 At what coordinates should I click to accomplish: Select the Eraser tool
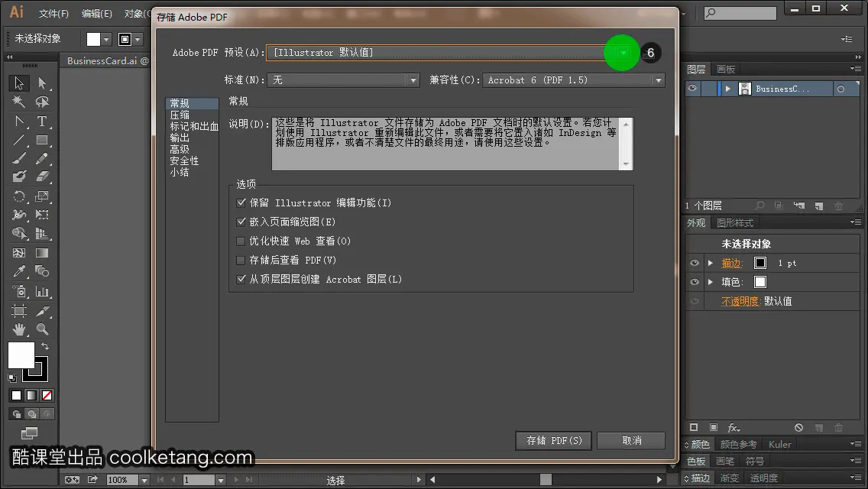[x=42, y=177]
